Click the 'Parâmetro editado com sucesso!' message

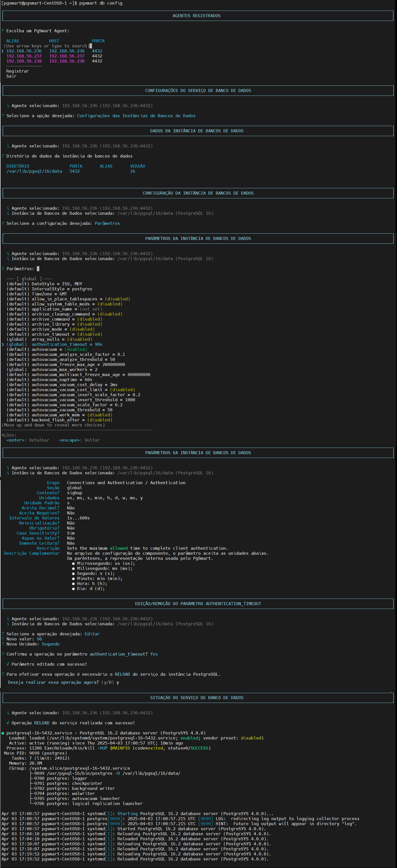[x=49, y=664]
